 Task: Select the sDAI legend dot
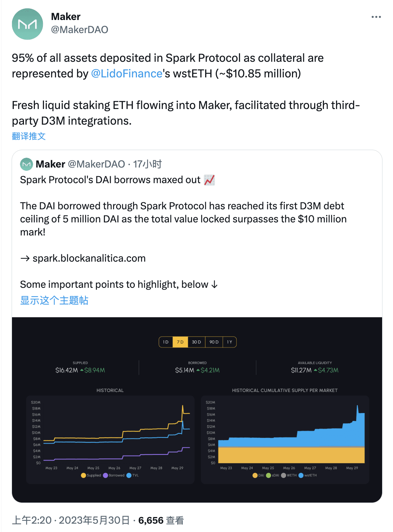pos(268,475)
